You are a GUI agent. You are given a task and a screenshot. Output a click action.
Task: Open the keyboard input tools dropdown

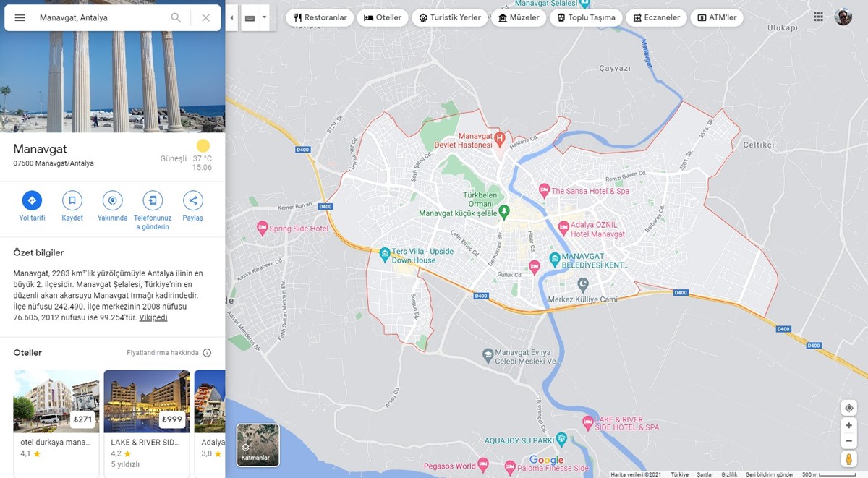click(x=264, y=17)
